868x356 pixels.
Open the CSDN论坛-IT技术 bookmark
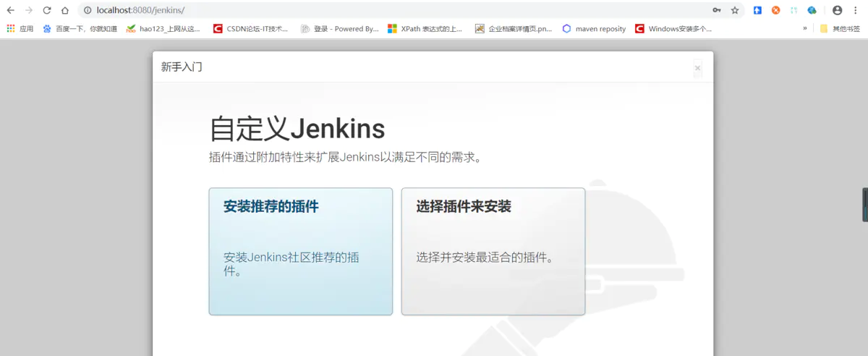[x=250, y=29]
